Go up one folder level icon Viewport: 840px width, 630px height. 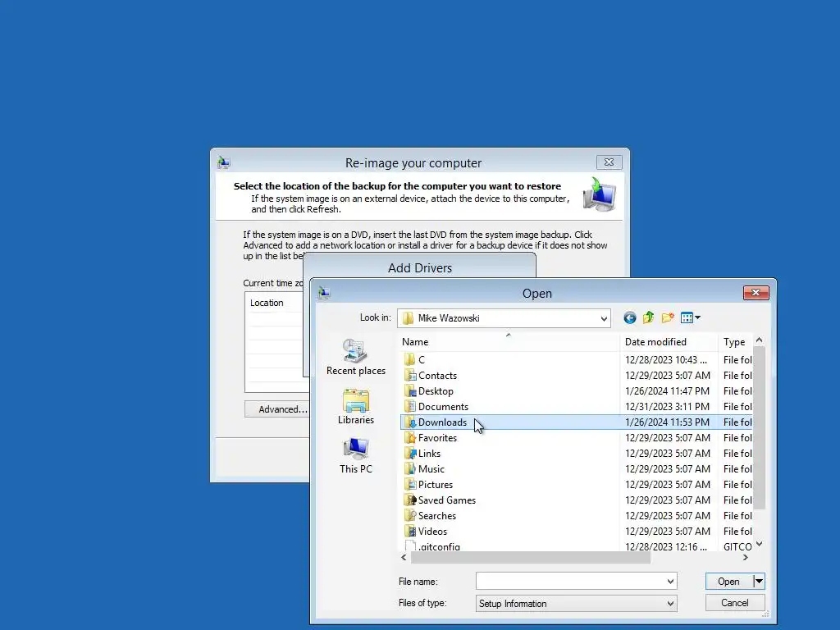click(648, 317)
